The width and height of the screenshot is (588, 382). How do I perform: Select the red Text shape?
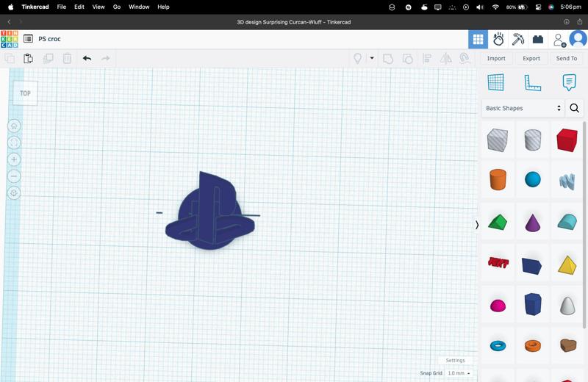coord(498,262)
